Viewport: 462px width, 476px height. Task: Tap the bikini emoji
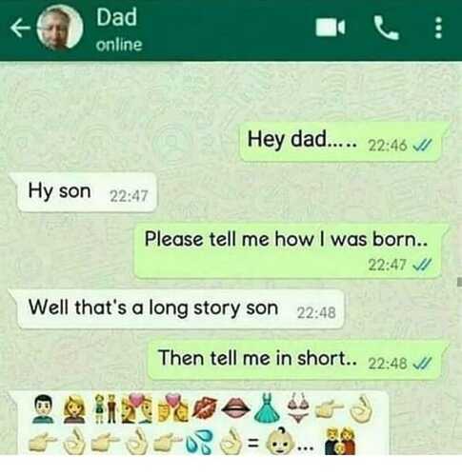tap(298, 408)
